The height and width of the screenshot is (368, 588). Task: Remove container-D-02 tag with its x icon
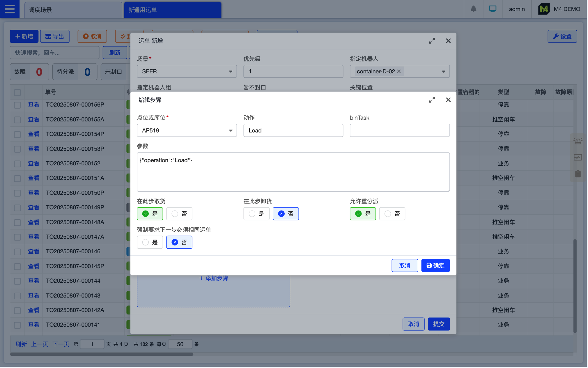[x=399, y=71]
